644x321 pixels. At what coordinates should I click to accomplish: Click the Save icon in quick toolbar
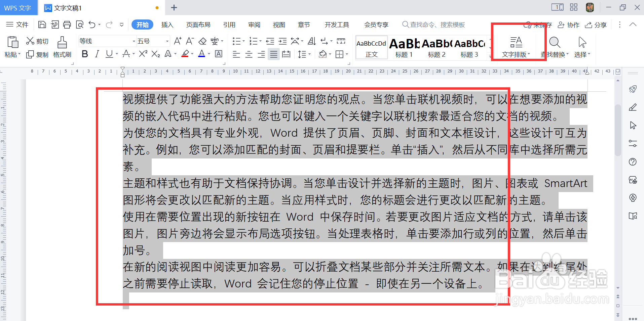coord(42,25)
